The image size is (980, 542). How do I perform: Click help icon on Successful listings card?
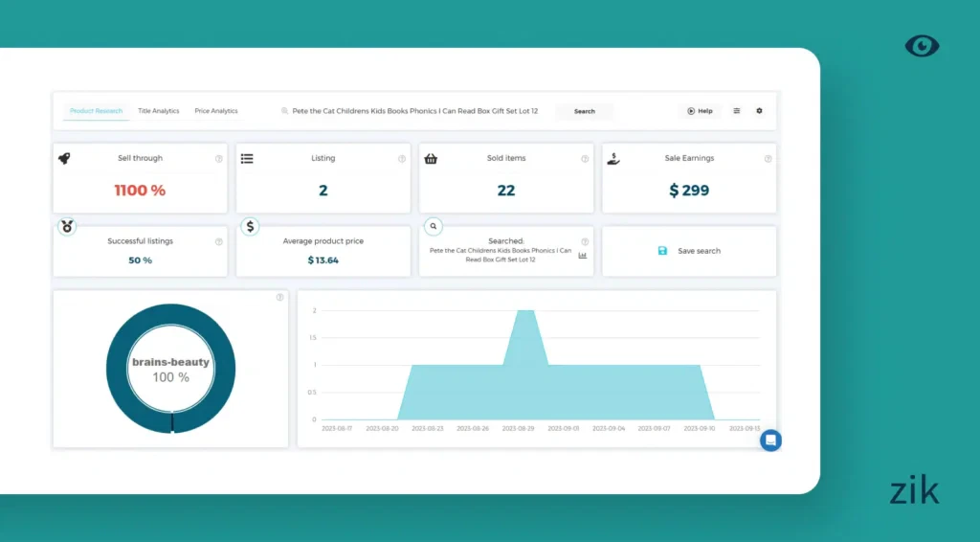pyautogui.click(x=218, y=241)
